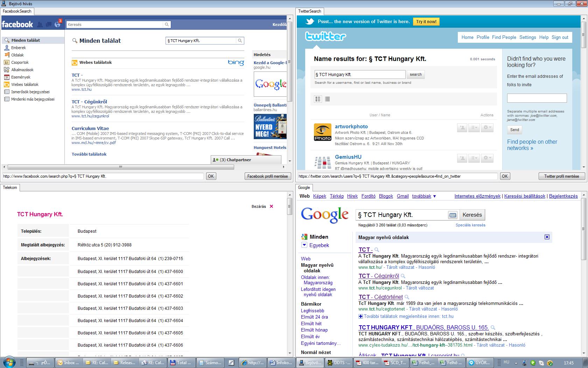Click preview magnifier beside TCT - Cégtörténet result
The image size is (588, 368).
click(407, 297)
